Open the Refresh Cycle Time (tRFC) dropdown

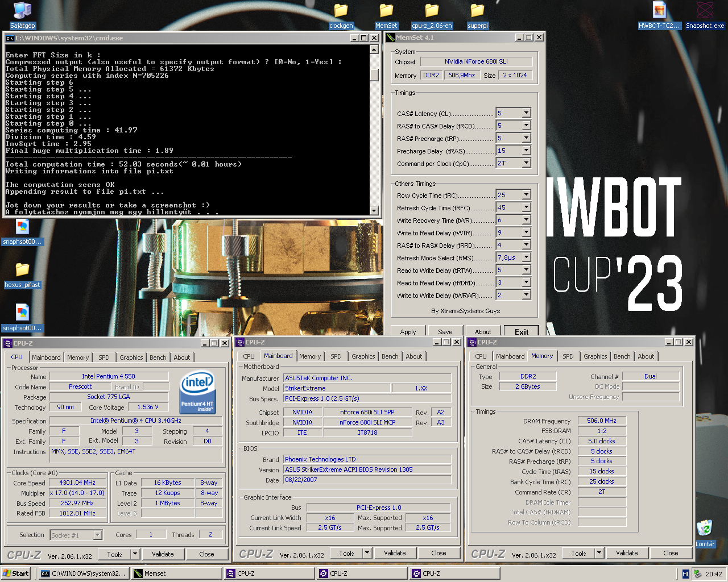tap(526, 207)
